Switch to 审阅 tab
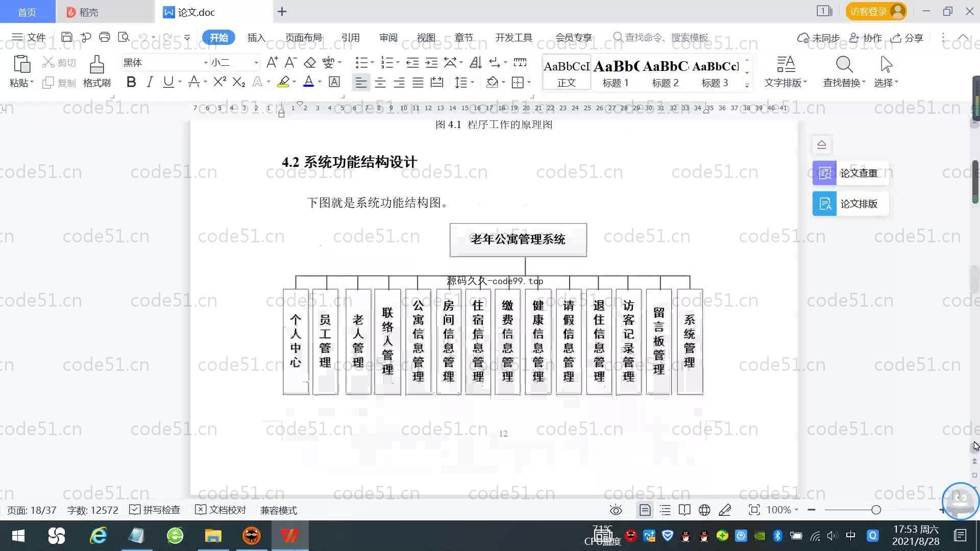 (388, 38)
